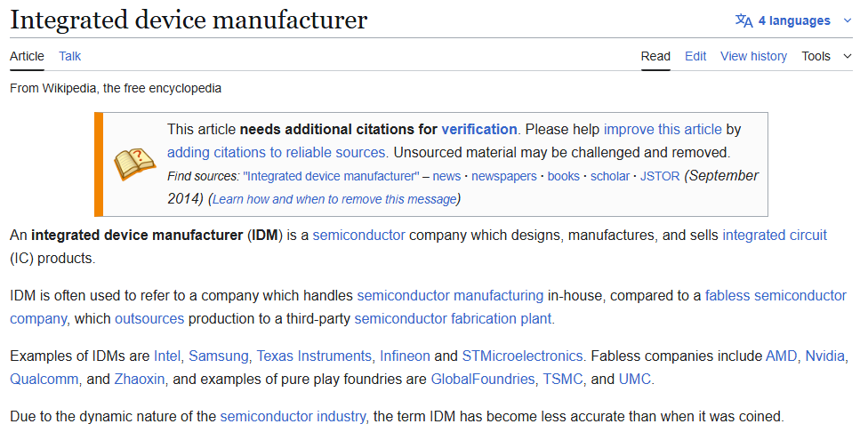Click the open book citation icon
Screen dimensions: 868x448
tap(134, 164)
